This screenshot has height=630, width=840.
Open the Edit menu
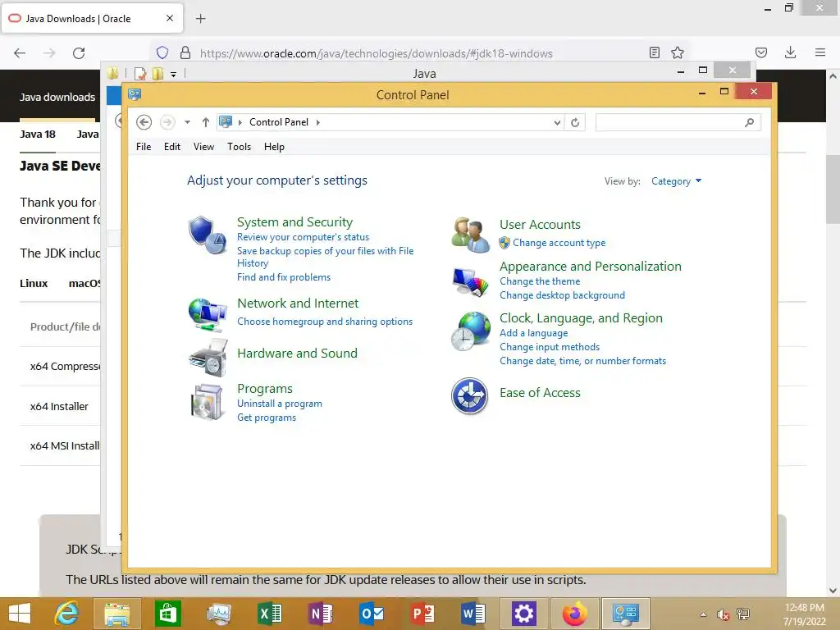pos(172,147)
